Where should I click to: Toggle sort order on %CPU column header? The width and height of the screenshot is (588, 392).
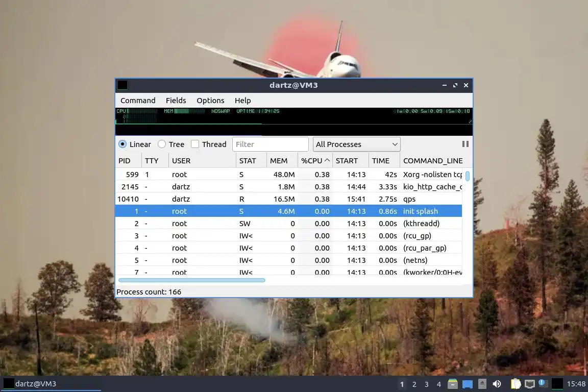[x=315, y=161]
